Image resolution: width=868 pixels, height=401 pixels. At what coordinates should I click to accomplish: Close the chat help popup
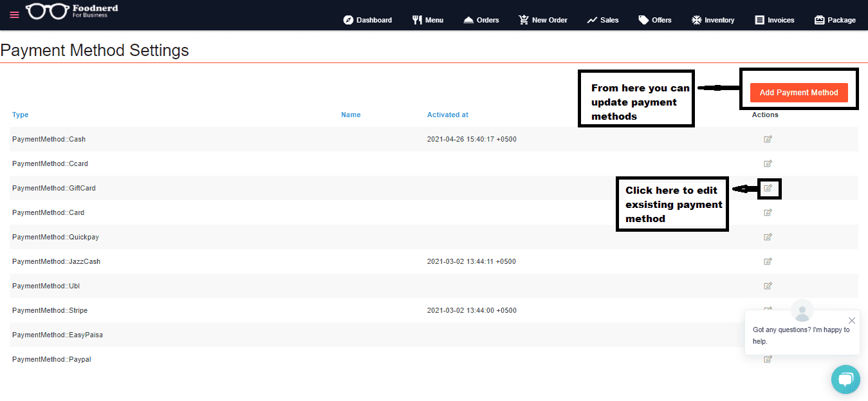pyautogui.click(x=852, y=321)
